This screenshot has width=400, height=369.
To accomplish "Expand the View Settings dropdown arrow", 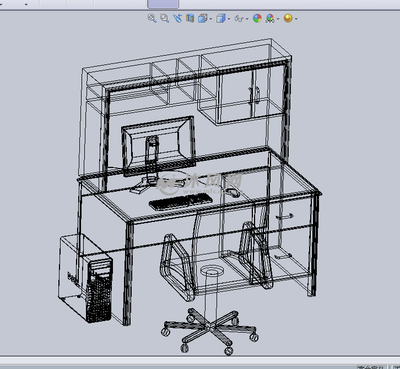I will coord(296,19).
